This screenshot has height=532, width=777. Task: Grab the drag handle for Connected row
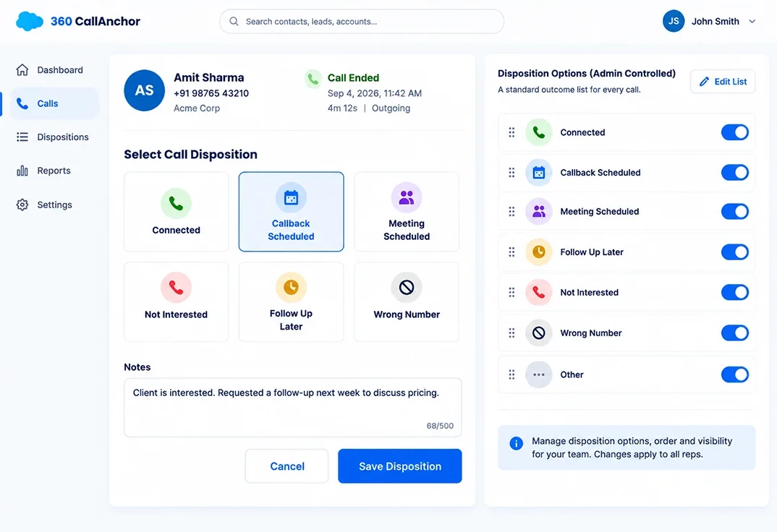511,132
